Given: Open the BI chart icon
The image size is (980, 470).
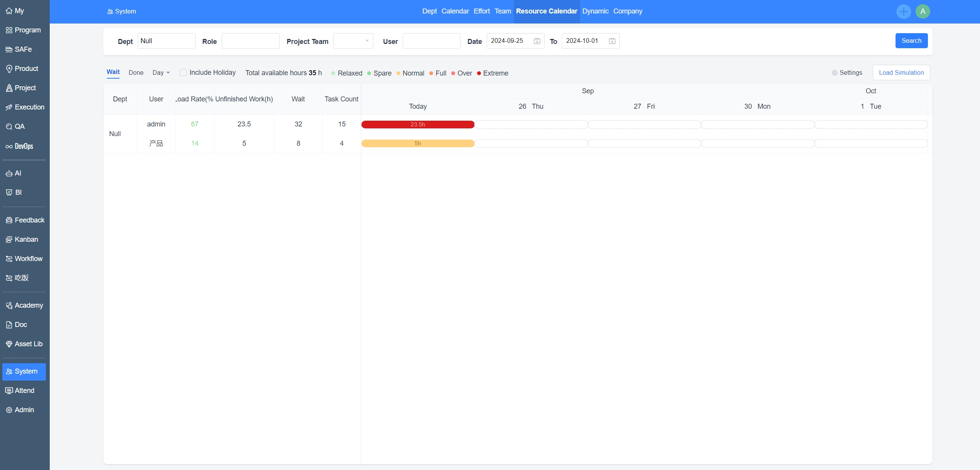Looking at the screenshot, I should click(9, 192).
